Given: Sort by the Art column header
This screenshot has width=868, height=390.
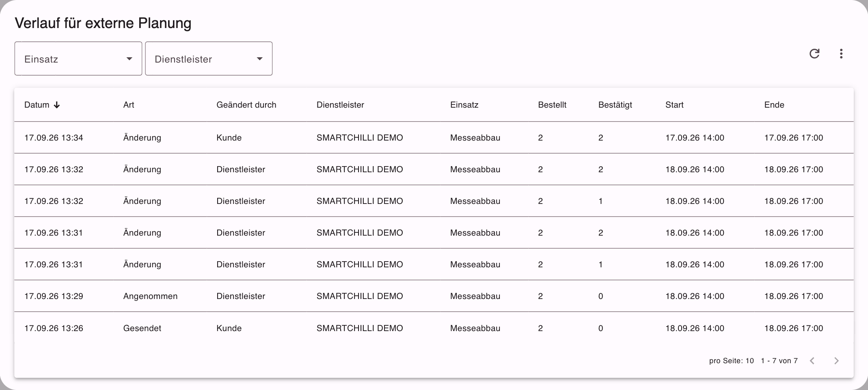Looking at the screenshot, I should 129,105.
